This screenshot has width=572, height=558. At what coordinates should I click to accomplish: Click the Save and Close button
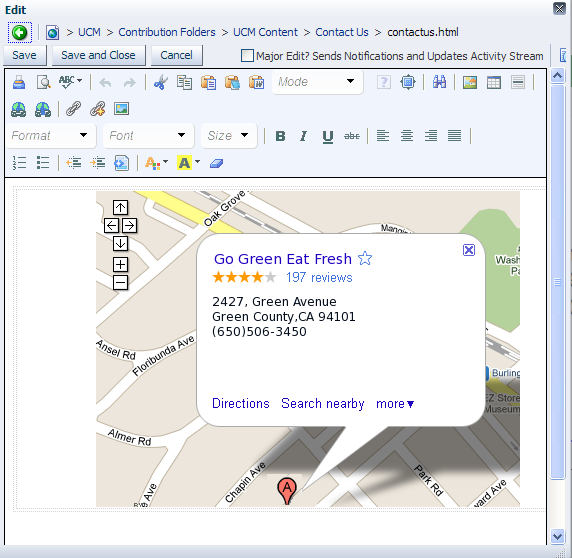coord(98,55)
